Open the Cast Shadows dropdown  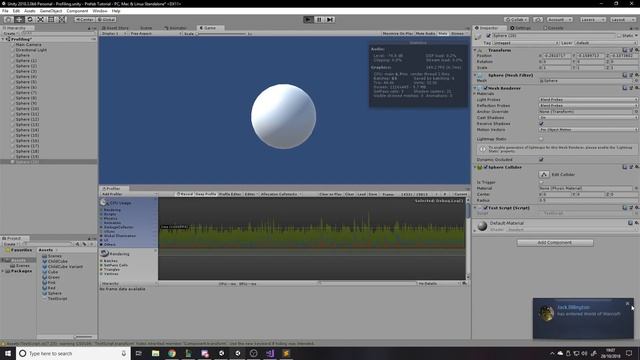tap(588, 118)
